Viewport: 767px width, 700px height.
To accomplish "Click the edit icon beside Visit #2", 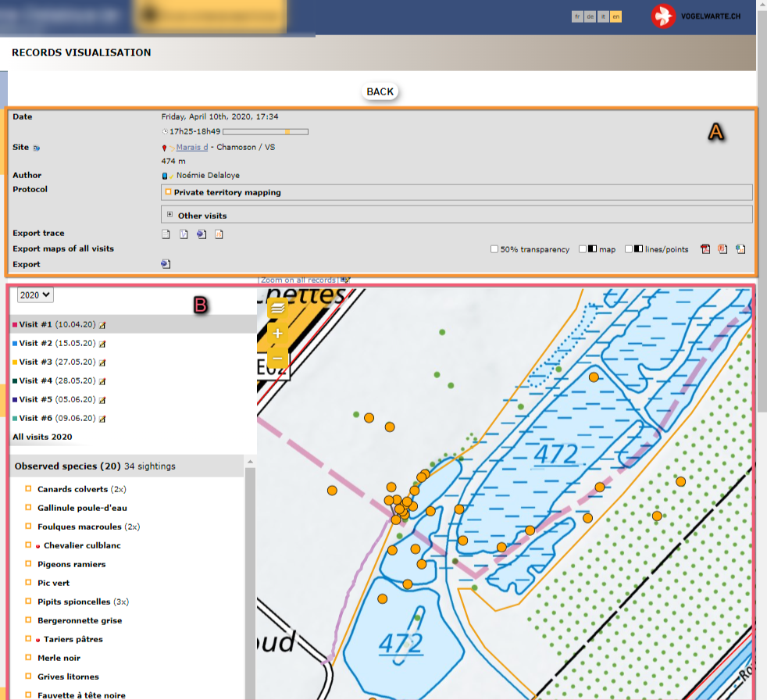I will click(102, 344).
